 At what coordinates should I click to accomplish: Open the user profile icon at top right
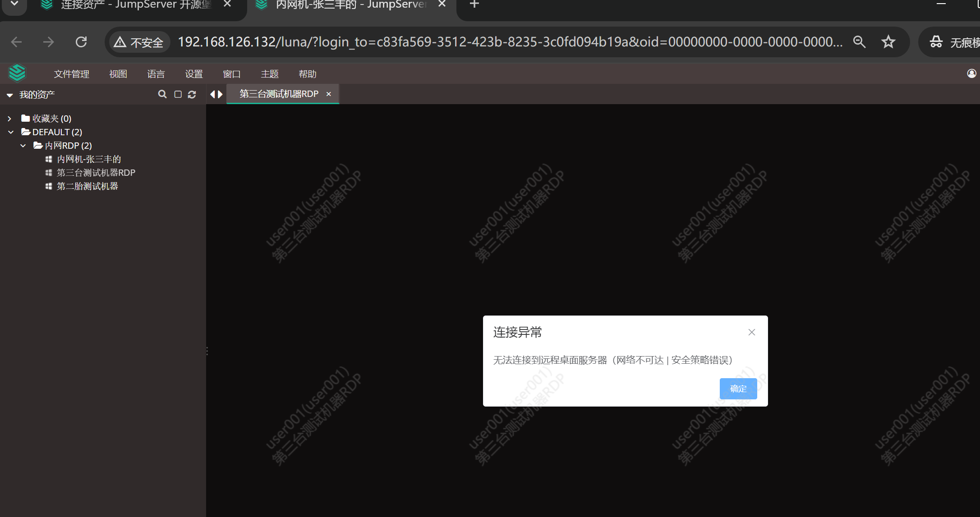(971, 73)
